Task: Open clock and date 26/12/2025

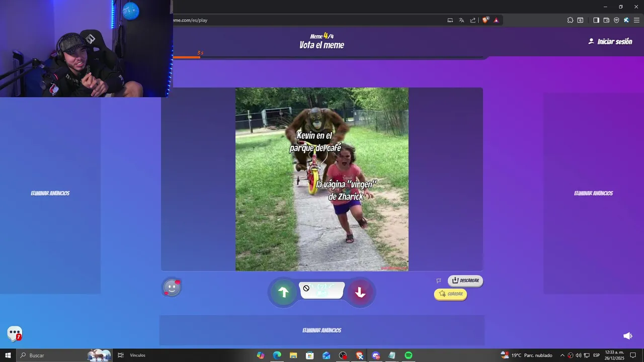Action: [x=614, y=355]
